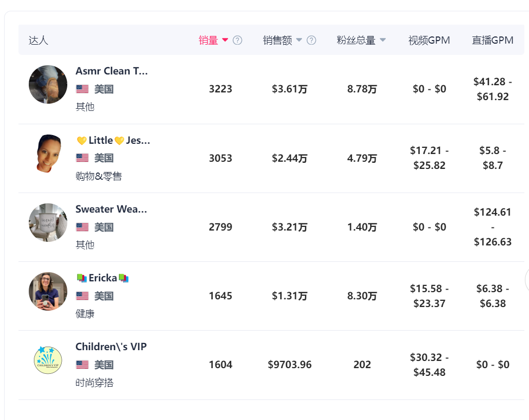
Task: Click the US flag in Asmr Clean row
Action: pos(82,89)
